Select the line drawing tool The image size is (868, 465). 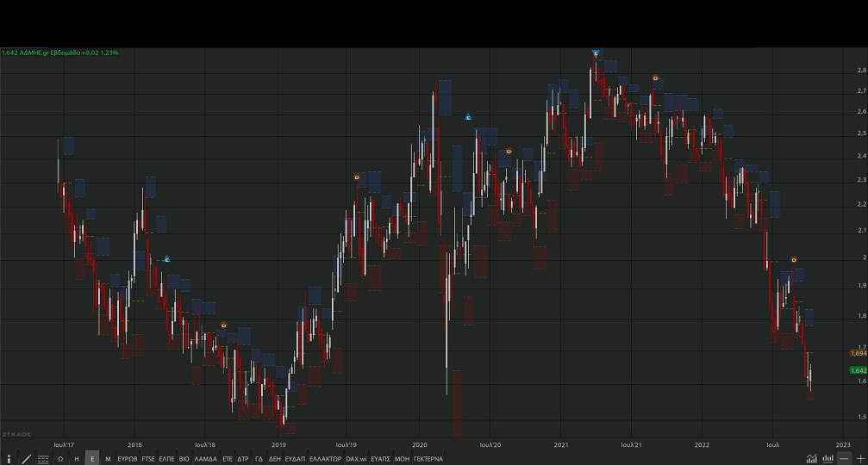coord(26,459)
